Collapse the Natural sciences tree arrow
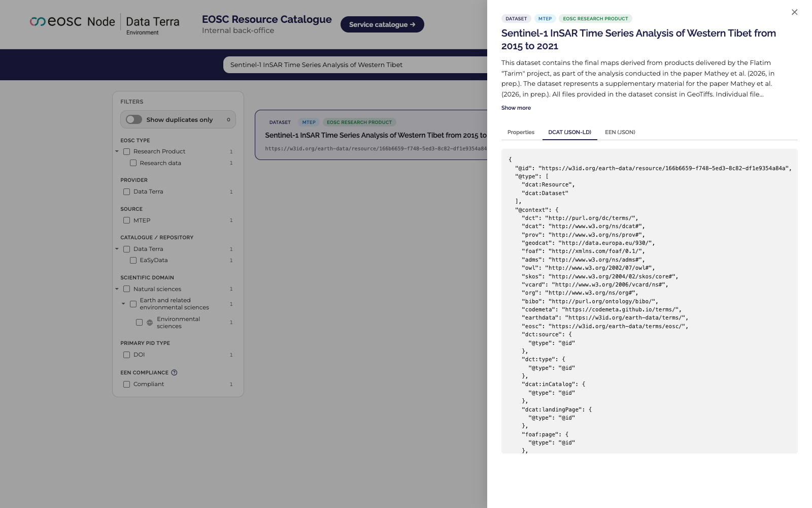 117,289
